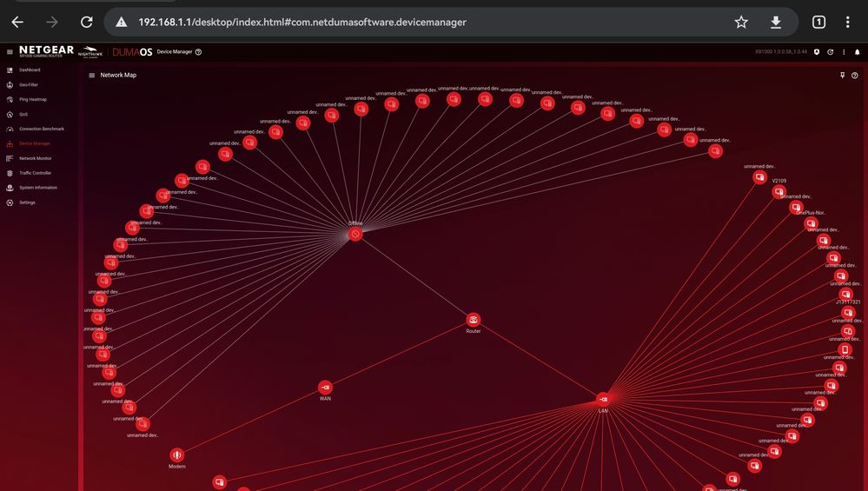
Task: Click the LAN hub node
Action: point(603,400)
